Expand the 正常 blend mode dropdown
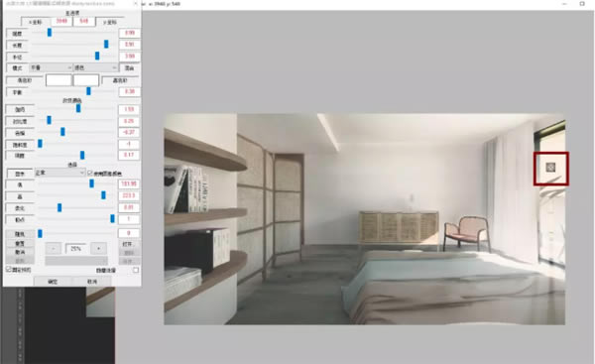Image resolution: width=595 pixels, height=364 pixels. click(59, 173)
